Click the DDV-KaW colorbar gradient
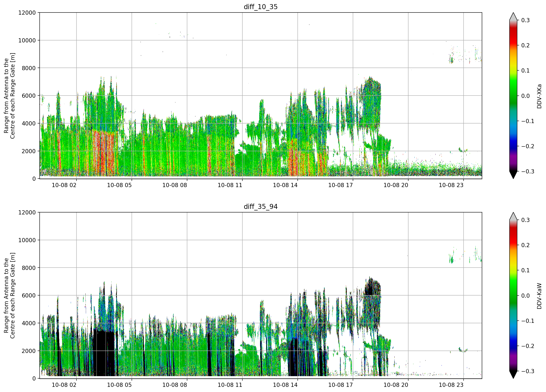546x392 pixels. pyautogui.click(x=513, y=295)
